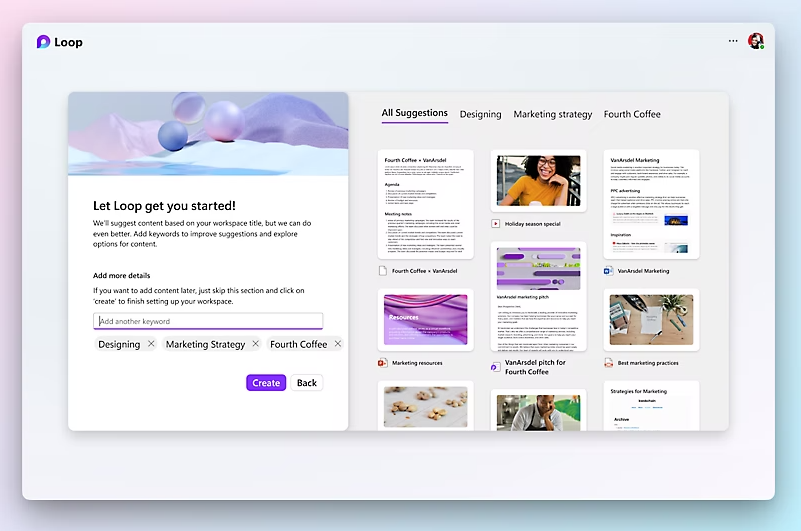Focus the Add another keyword field
The image size is (801, 531).
(x=208, y=321)
